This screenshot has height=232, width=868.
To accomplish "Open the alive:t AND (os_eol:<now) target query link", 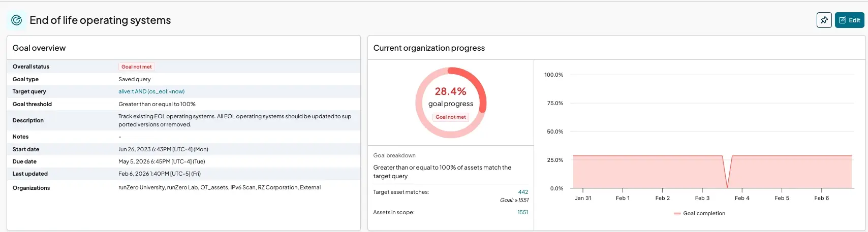I will point(151,92).
